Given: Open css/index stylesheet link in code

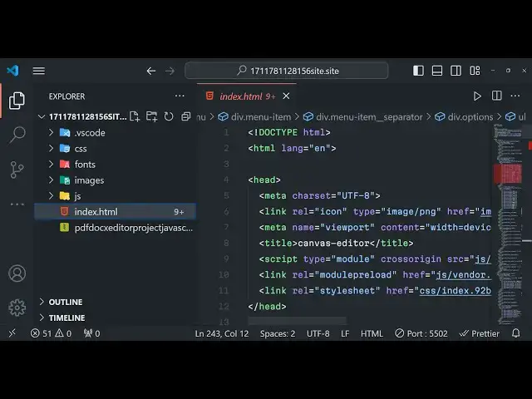Looking at the screenshot, I should tap(456, 291).
